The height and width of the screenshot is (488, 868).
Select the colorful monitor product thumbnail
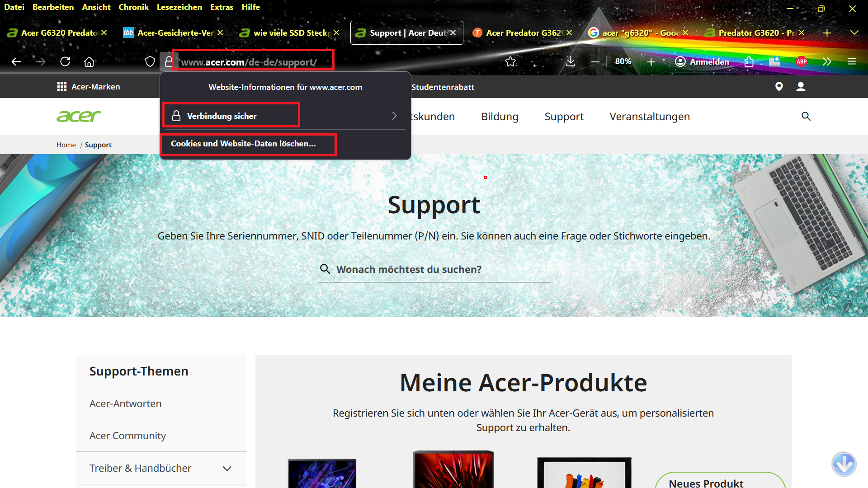point(585,473)
